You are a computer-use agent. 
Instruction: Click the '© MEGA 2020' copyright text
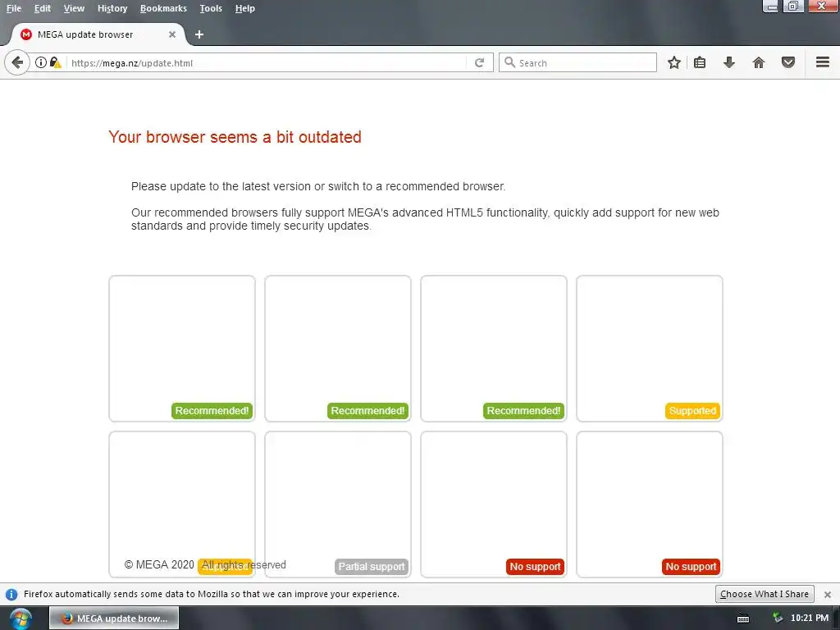click(159, 564)
